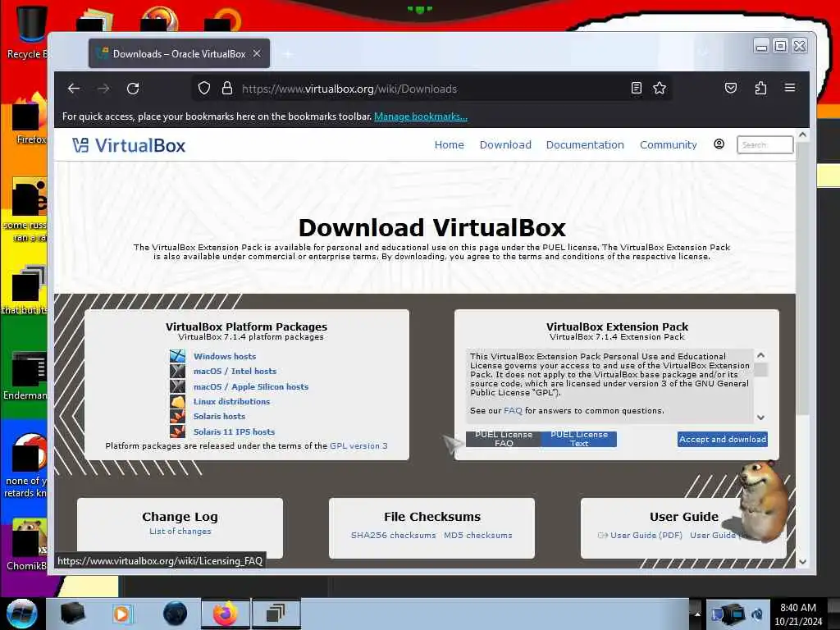Click the Firefox taskbar button
The image size is (840, 630).
[225, 614]
